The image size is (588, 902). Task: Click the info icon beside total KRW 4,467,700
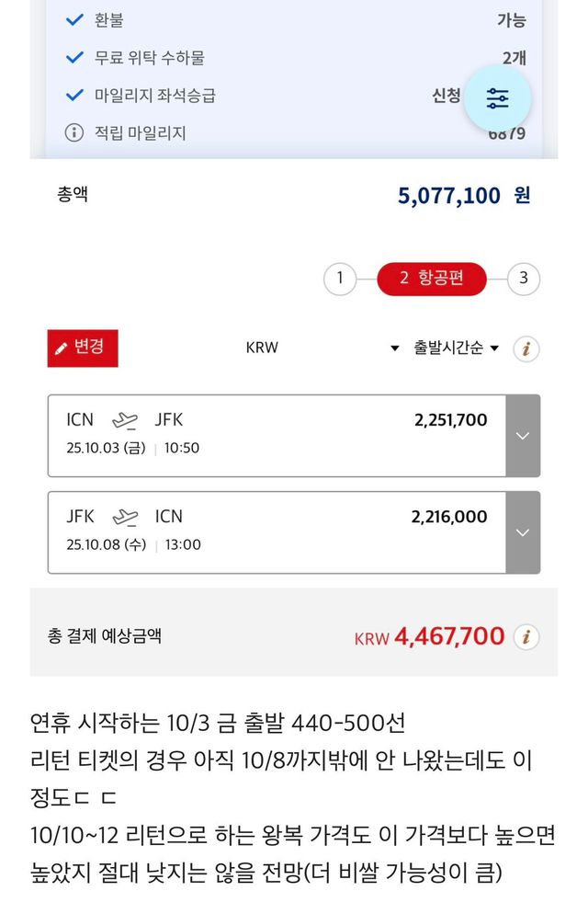tap(526, 636)
